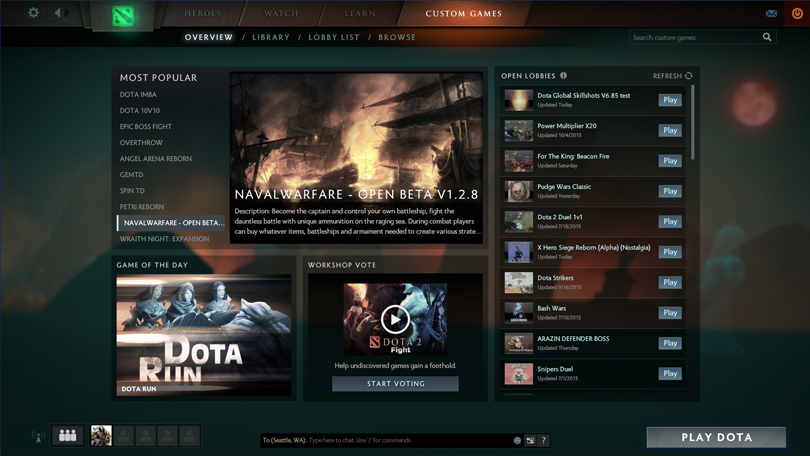
Task: Click the voice broadcast antenna icon
Action: 38,437
